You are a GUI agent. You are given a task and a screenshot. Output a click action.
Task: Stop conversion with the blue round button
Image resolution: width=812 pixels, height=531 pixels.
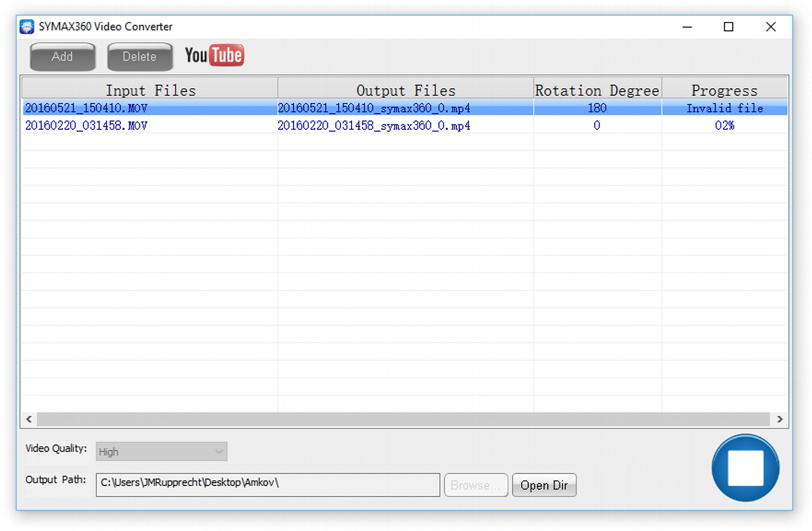coord(745,468)
